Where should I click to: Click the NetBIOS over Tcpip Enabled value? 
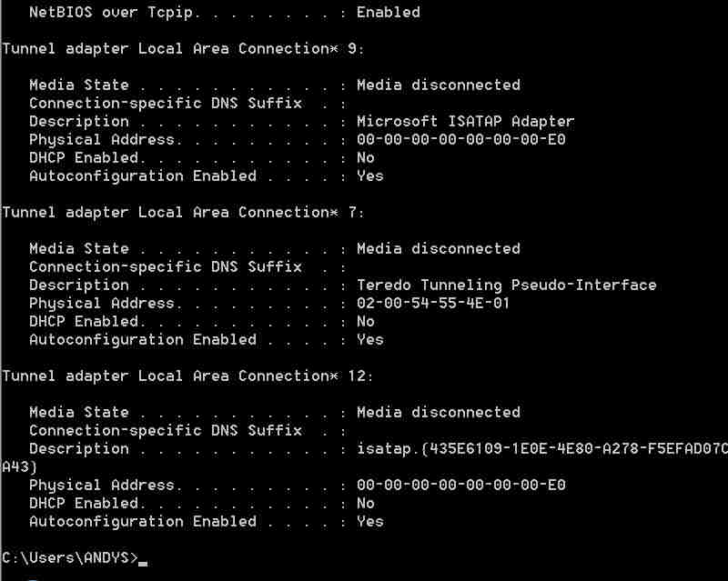tap(388, 13)
